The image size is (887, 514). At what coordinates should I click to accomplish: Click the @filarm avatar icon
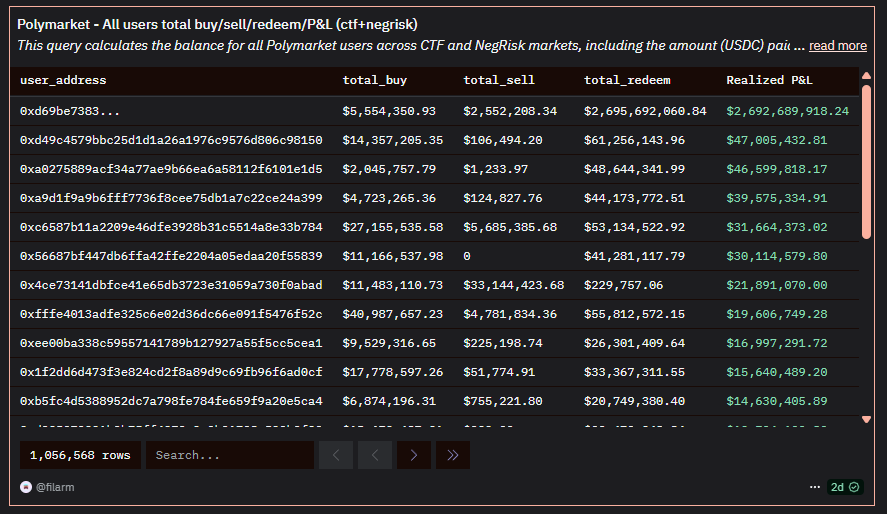point(26,487)
